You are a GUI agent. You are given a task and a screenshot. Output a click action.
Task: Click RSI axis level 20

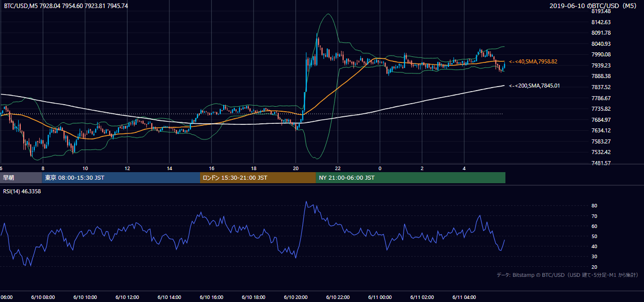tap(594, 267)
